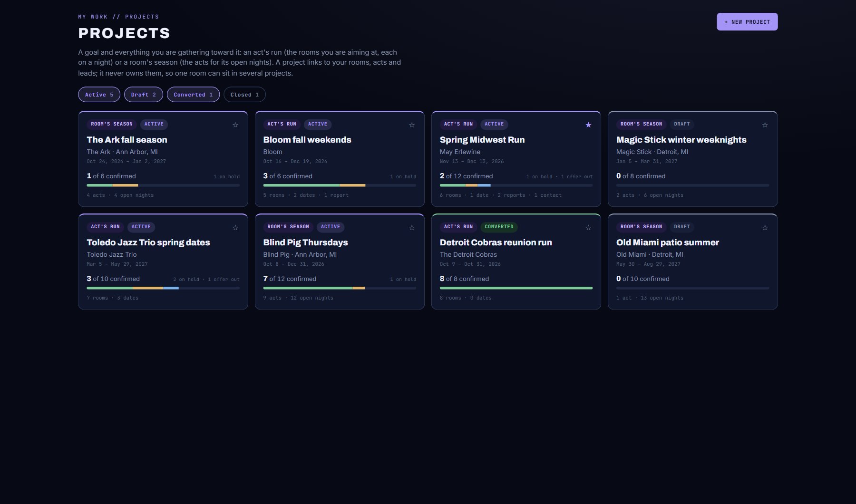Open Blind Pig Thursdays project title
Image resolution: width=856 pixels, height=504 pixels.
(305, 242)
